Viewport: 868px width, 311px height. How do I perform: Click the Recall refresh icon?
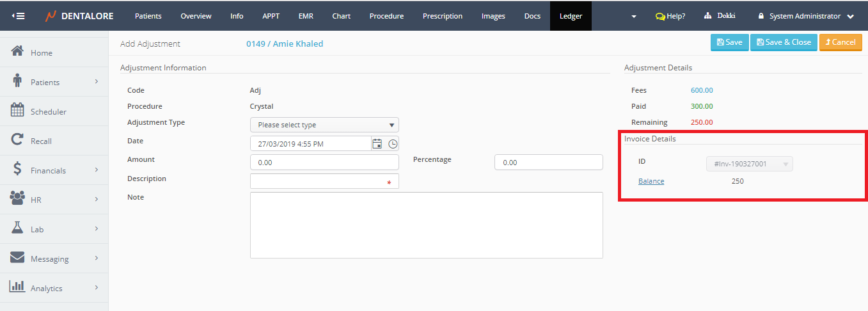click(x=18, y=140)
